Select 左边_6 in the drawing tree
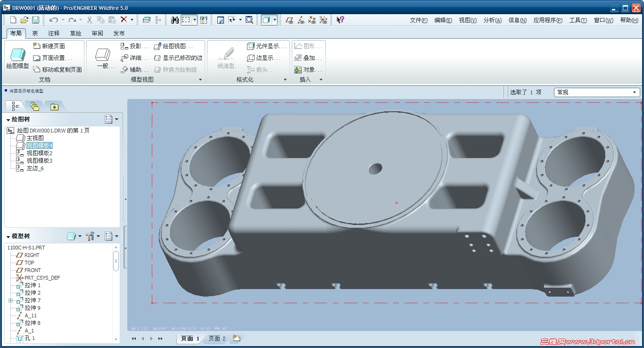 pos(35,168)
